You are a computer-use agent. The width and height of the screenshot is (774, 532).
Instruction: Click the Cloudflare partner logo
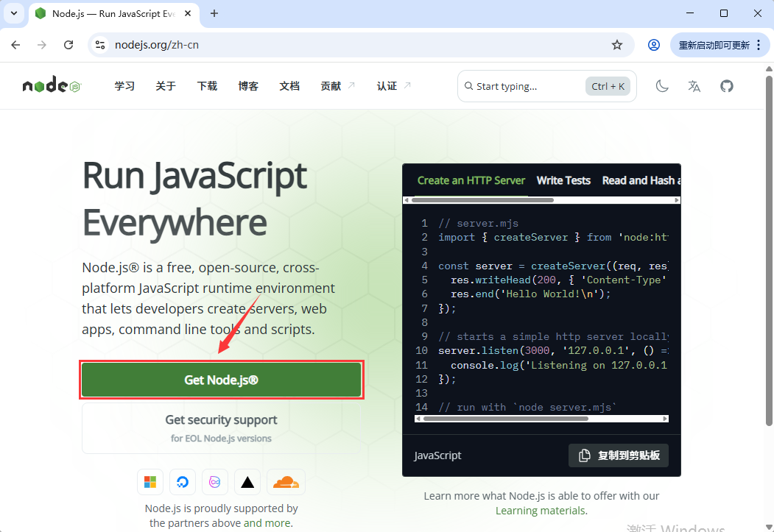point(286,482)
